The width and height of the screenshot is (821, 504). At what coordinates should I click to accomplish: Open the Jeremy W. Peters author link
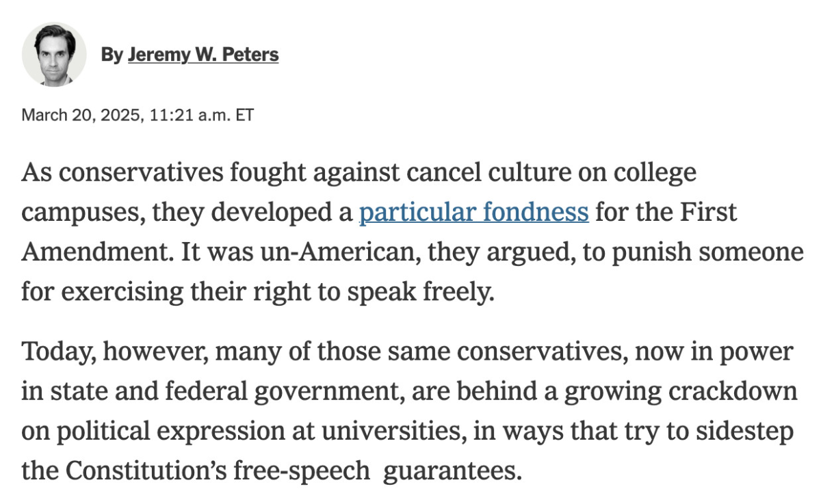[203, 55]
